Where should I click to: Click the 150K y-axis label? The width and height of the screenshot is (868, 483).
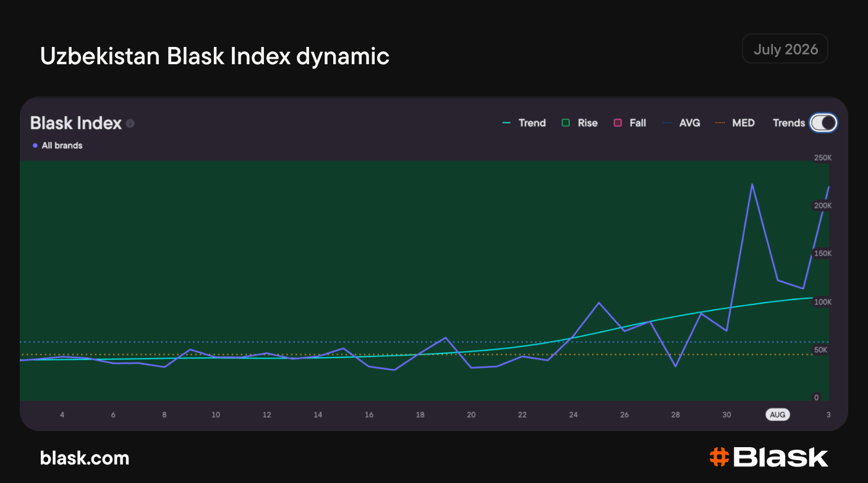[x=823, y=254]
